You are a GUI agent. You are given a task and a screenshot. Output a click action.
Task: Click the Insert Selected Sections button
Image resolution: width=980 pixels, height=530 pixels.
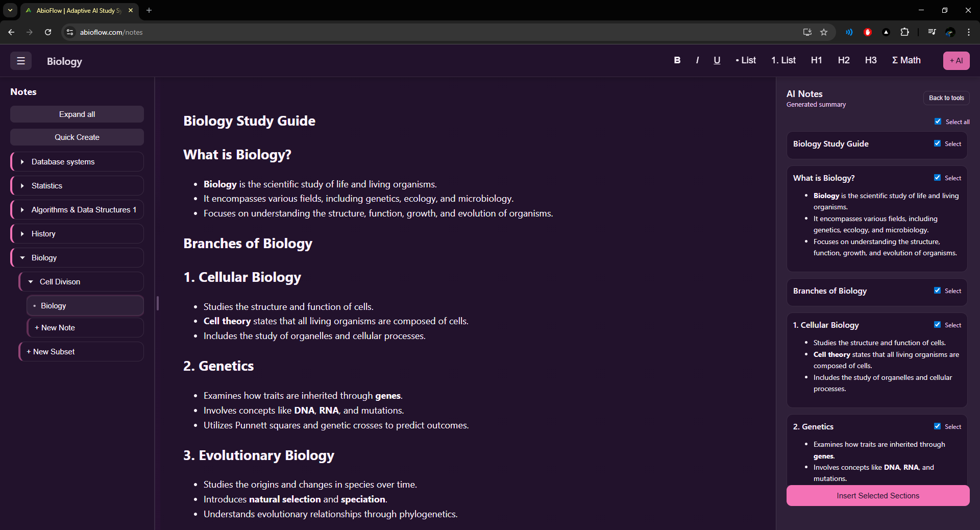coord(877,495)
